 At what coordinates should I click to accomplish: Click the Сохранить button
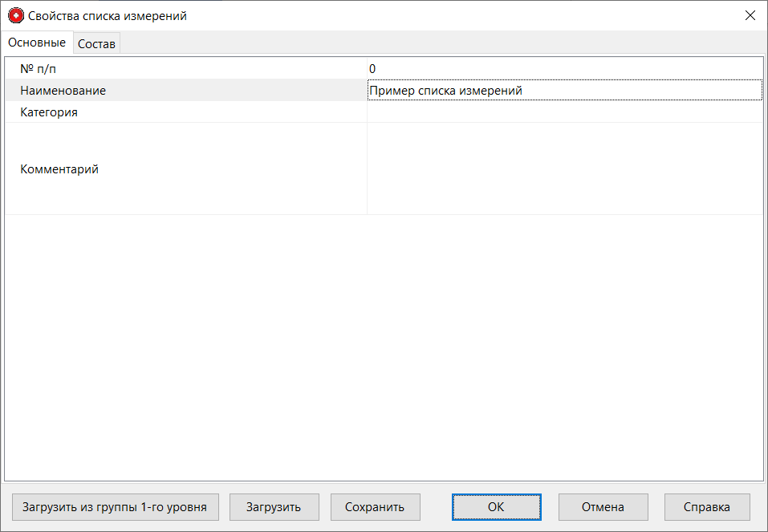(375, 506)
